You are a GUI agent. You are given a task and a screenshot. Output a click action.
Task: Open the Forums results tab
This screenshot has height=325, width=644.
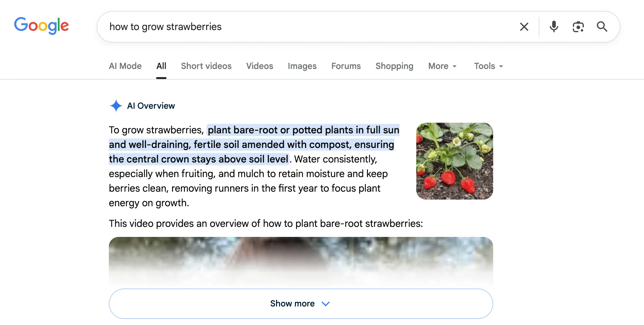tap(346, 66)
